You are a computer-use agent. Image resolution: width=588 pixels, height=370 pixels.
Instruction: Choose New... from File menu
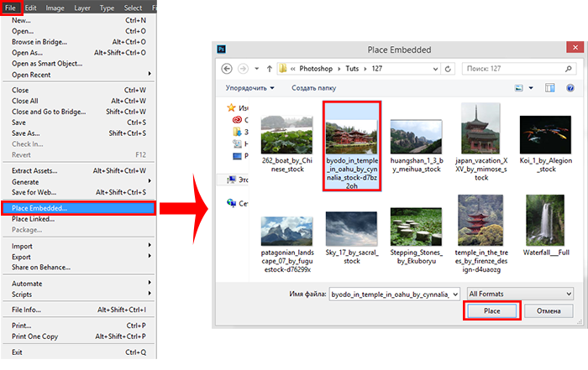(78, 20)
